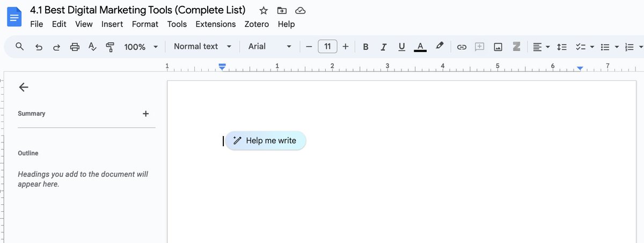Increase font size

point(346,47)
